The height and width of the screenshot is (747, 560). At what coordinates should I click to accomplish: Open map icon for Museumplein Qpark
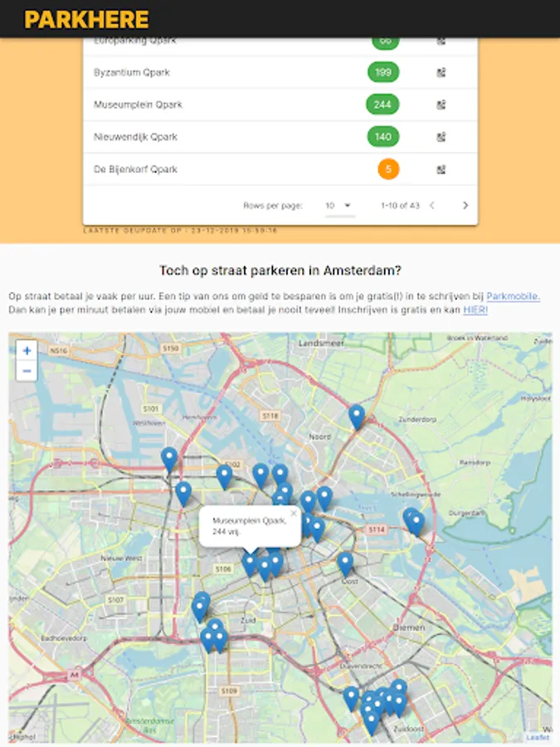[441, 105]
